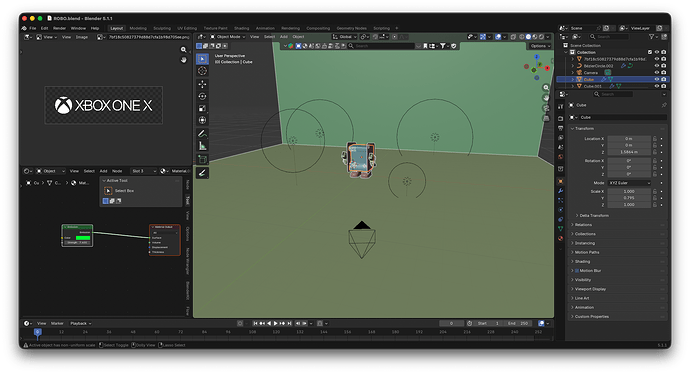The height and width of the screenshot is (373, 690).
Task: Open the Tool properties tab icon
Action: 561,107
